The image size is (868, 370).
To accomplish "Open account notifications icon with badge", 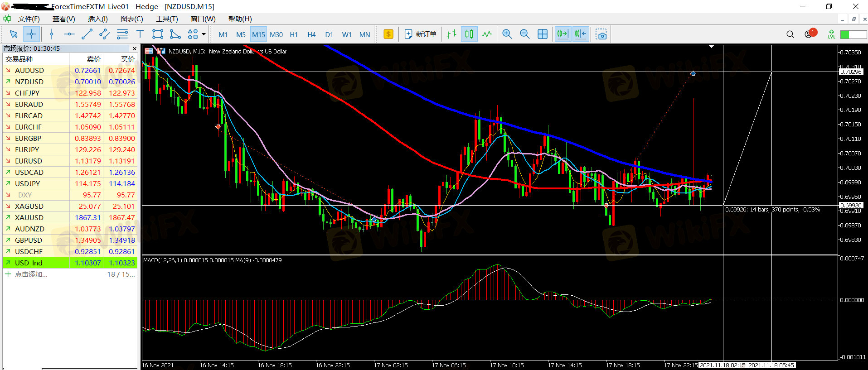I will click(810, 34).
